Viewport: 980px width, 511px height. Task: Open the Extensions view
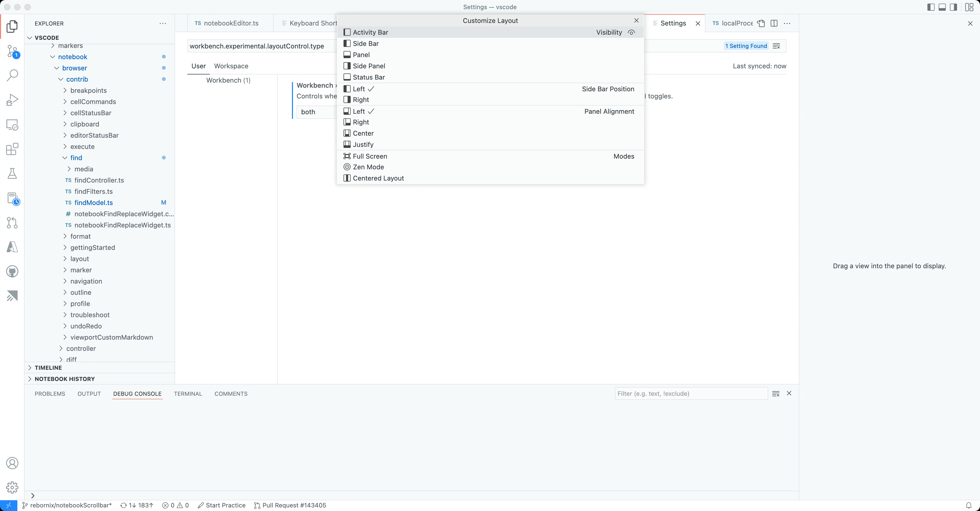[x=12, y=149]
